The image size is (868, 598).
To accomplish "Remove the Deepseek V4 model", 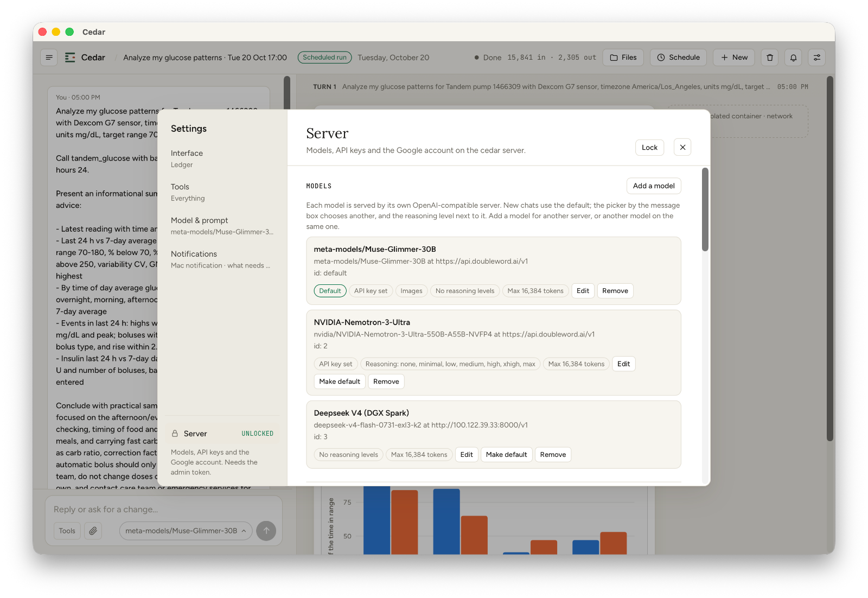I will (x=553, y=455).
